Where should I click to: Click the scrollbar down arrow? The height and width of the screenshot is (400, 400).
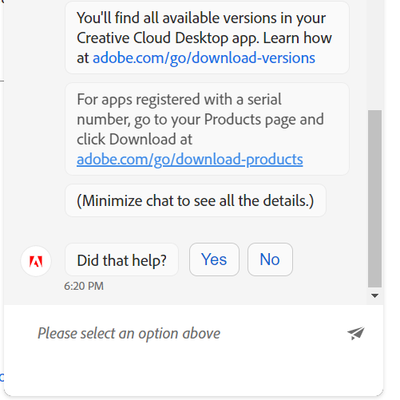(x=375, y=296)
